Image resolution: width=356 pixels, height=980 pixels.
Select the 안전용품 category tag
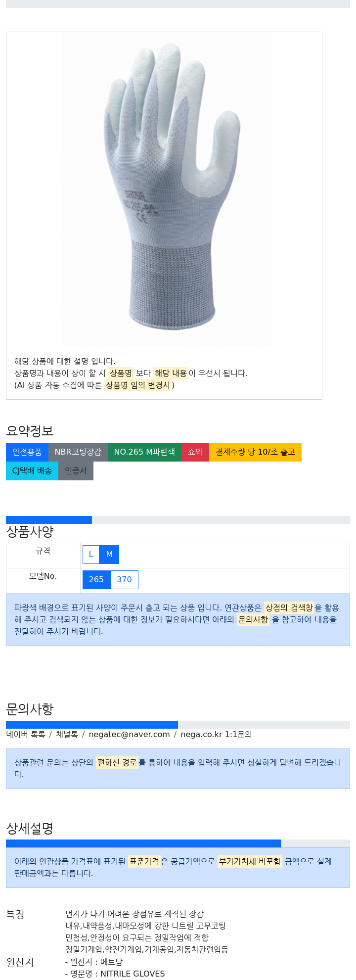27,452
